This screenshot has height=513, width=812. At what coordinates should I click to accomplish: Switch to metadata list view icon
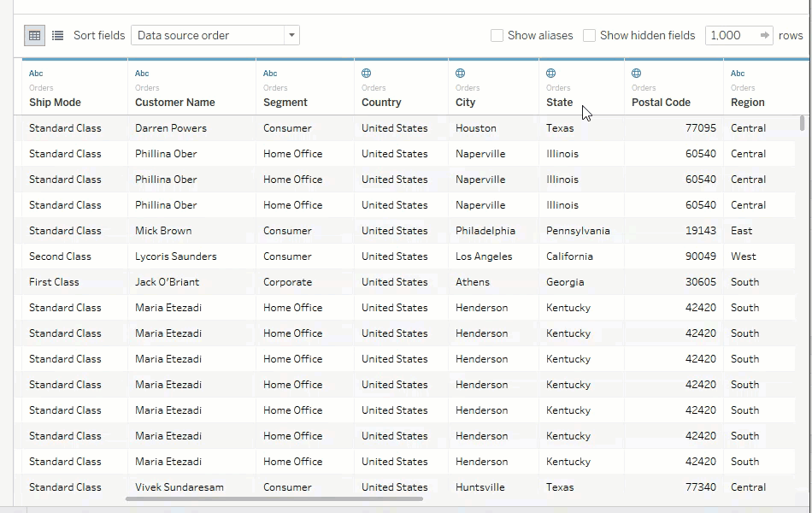pyautogui.click(x=57, y=35)
